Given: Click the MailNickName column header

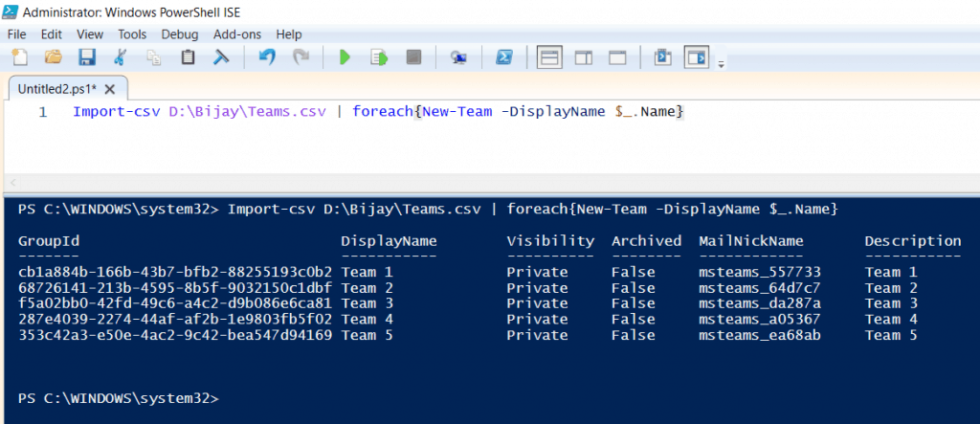Looking at the screenshot, I should point(750,241).
